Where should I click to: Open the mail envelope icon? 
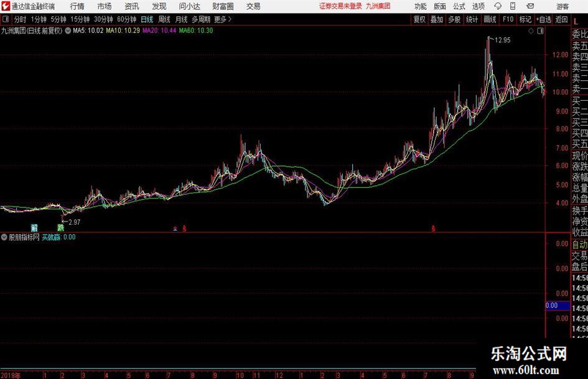(x=530, y=6)
